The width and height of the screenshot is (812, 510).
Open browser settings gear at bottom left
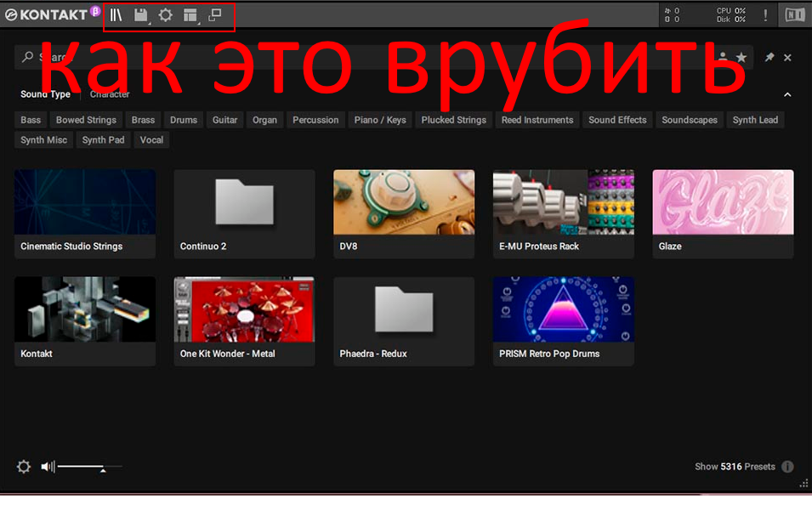coord(24,467)
